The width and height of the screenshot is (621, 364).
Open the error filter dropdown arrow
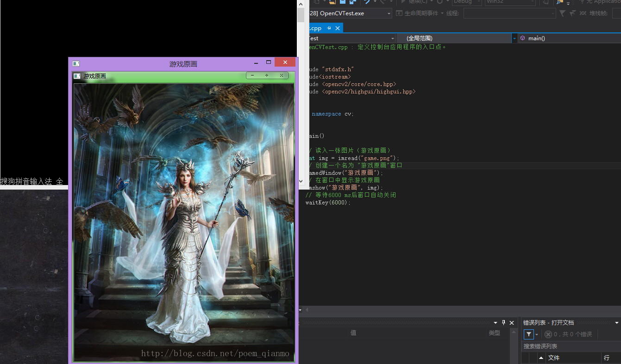click(537, 334)
